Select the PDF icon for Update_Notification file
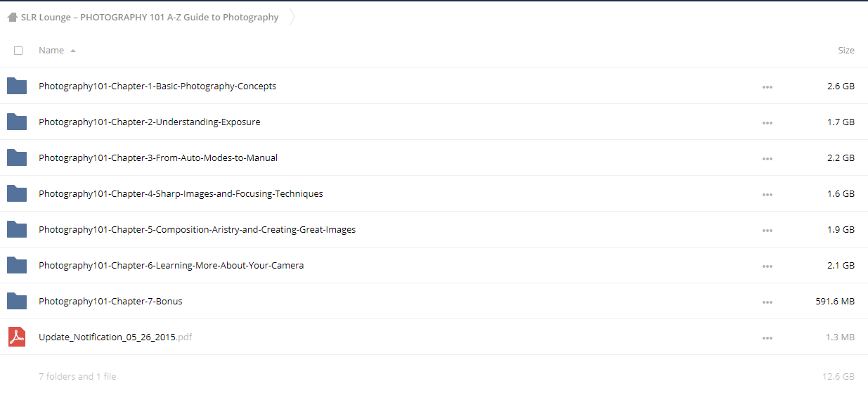 click(x=17, y=337)
